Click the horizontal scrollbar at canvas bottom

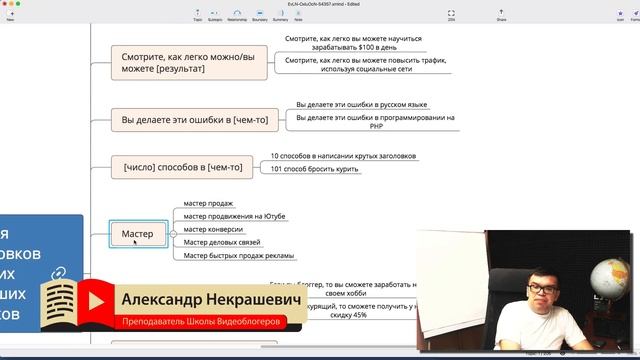click(x=339, y=347)
